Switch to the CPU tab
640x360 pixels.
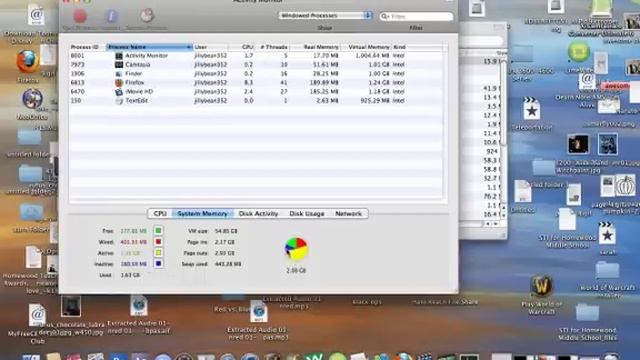coord(160,213)
